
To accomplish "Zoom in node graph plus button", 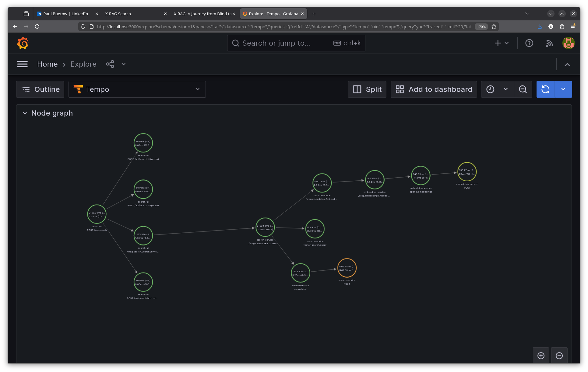I will (541, 356).
